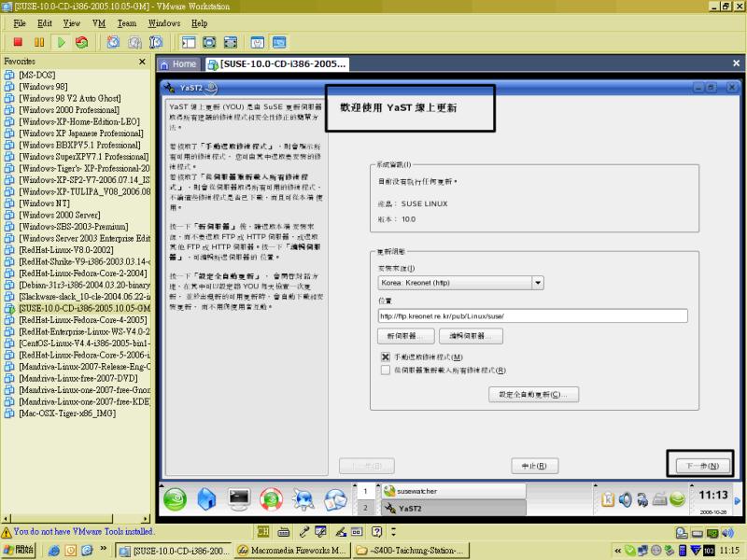Viewport: 747px width, 560px height.
Task: Enable the unchecked reload all patches (R) checkbox
Action: (386, 370)
